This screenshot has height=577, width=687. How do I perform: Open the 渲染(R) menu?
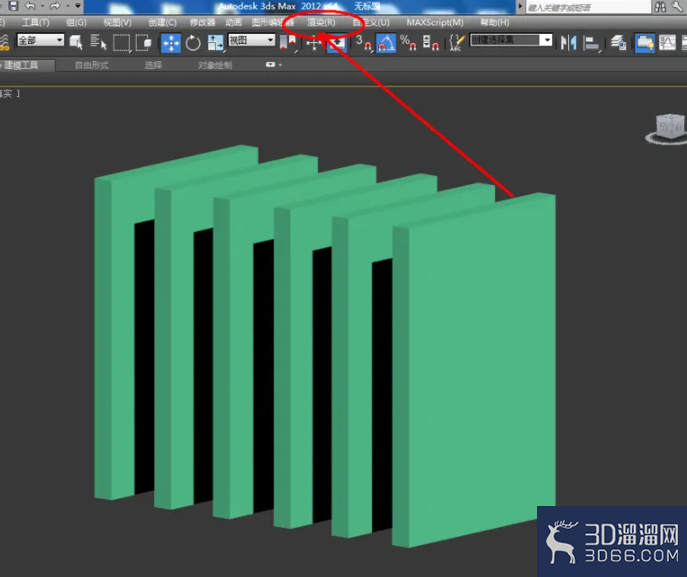coord(321,22)
